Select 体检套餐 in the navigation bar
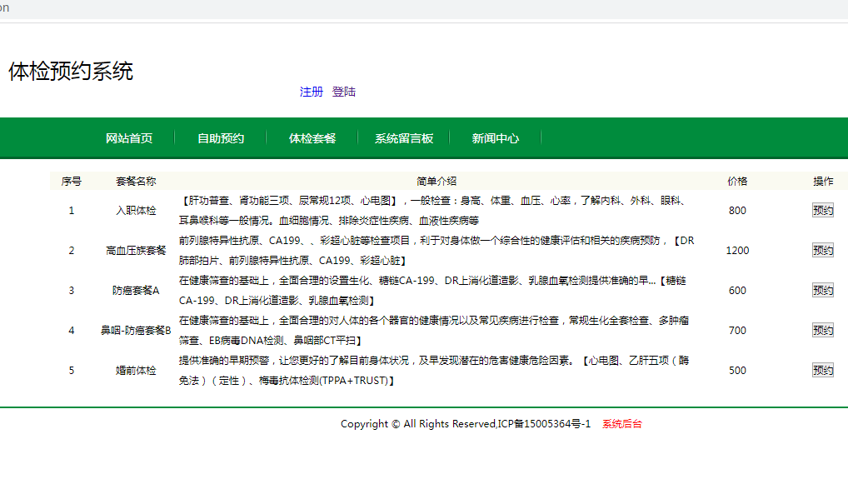848x504 pixels. tap(312, 138)
